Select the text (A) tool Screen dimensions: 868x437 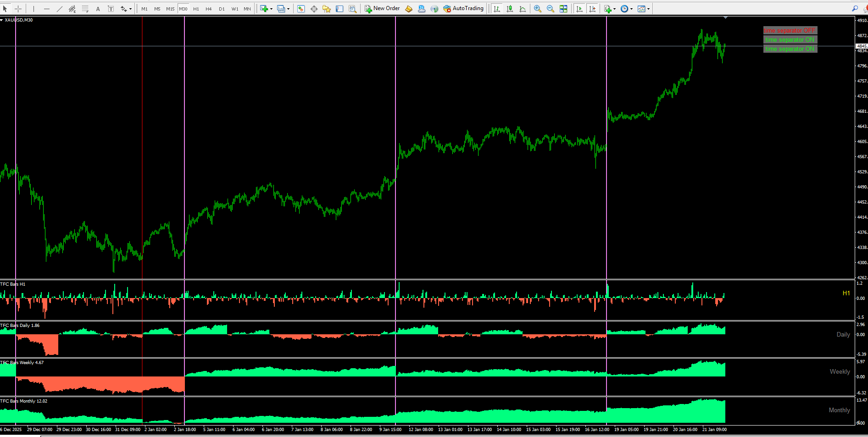98,9
